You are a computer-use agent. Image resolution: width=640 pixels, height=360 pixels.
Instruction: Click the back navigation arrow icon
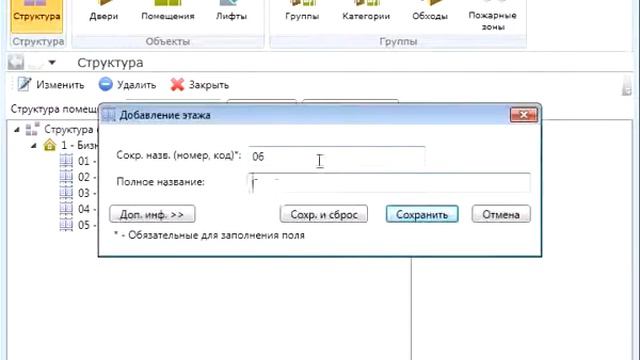click(x=16, y=62)
